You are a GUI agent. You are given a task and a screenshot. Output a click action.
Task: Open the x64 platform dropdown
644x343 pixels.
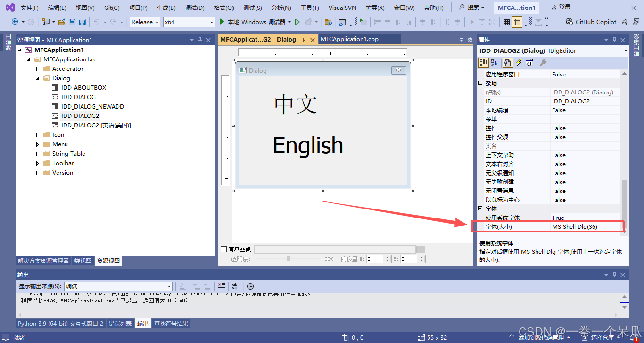(x=189, y=22)
